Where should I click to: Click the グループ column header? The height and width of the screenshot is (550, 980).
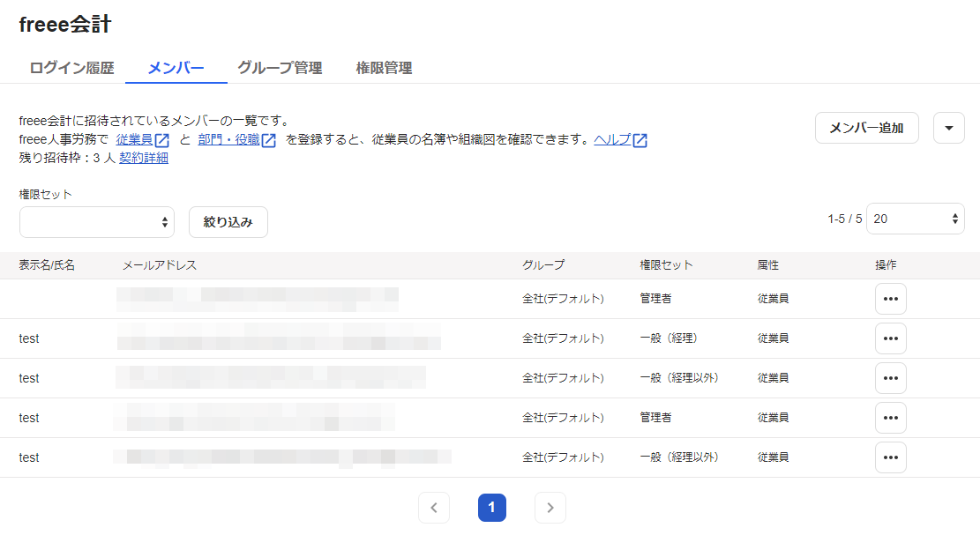(543, 265)
